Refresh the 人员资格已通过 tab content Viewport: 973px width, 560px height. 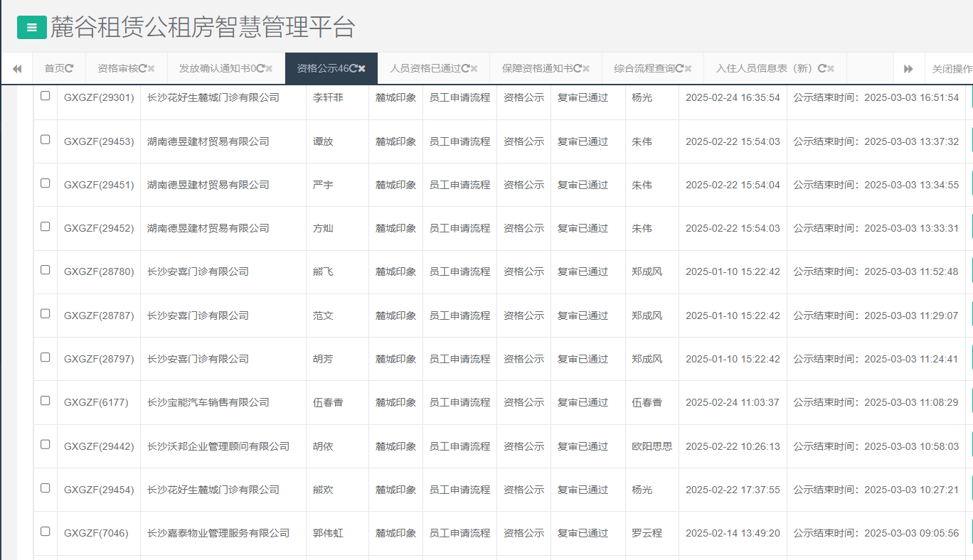(x=464, y=69)
